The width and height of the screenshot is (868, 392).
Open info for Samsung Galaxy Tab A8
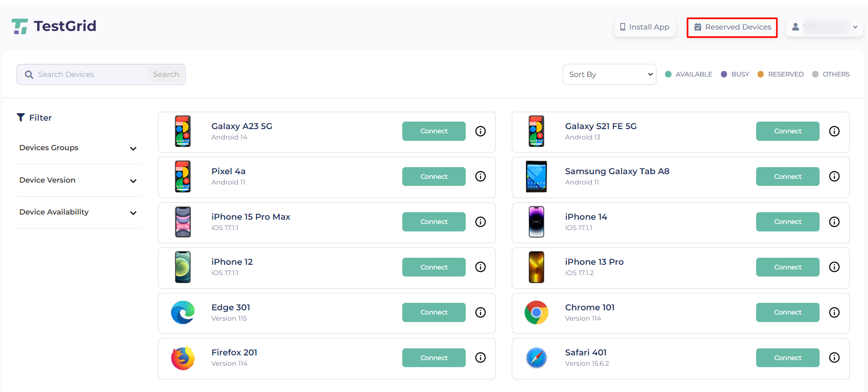click(x=834, y=177)
